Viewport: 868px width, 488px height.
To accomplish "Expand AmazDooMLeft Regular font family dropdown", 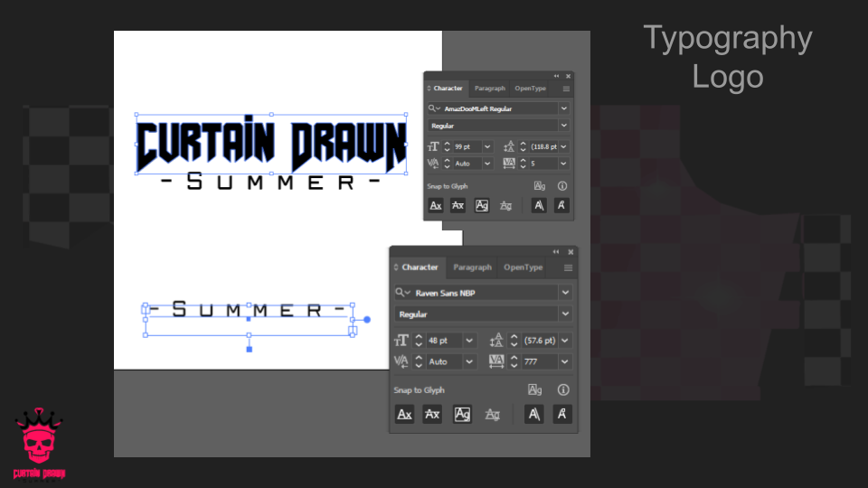I will point(563,108).
